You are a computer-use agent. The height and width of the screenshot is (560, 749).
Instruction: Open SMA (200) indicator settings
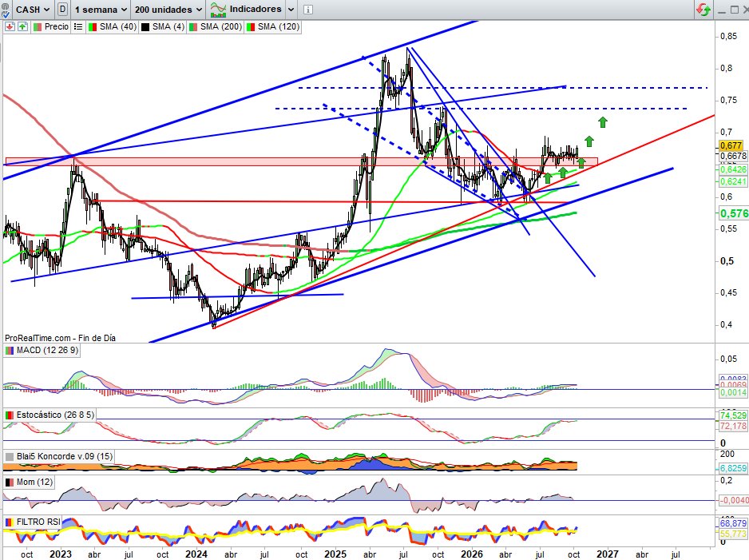pyautogui.click(x=220, y=26)
